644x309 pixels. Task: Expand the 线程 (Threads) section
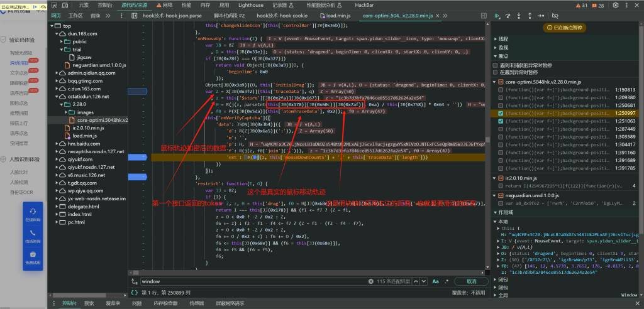pos(503,38)
